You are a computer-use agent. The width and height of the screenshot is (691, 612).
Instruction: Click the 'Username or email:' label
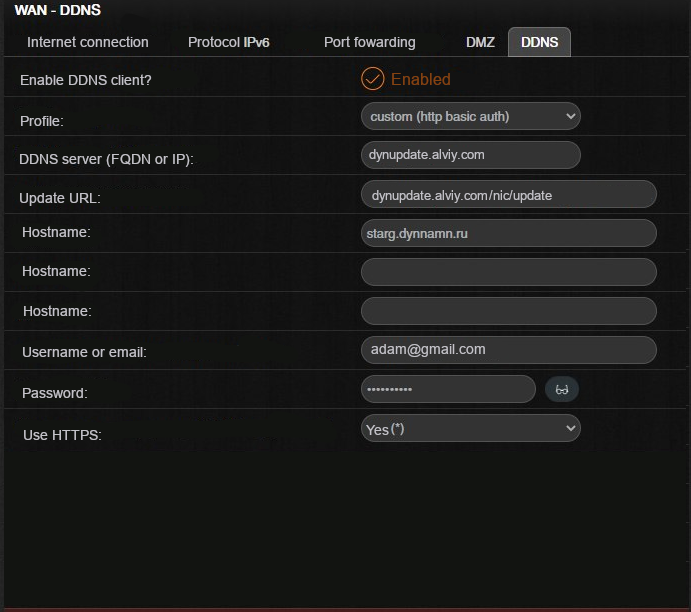[x=84, y=352]
